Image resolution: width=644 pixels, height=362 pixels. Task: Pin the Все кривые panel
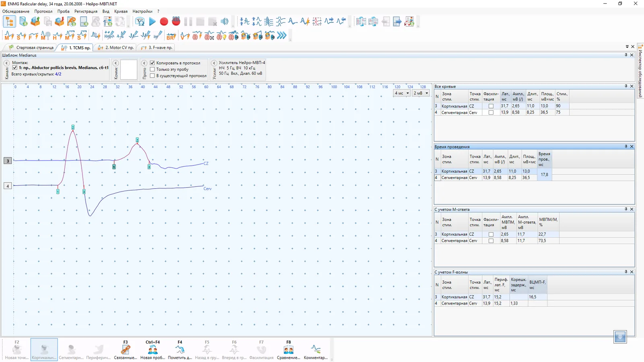coord(626,86)
